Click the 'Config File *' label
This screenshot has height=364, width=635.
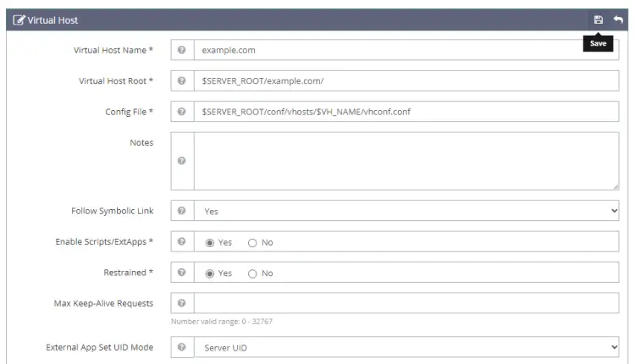click(x=130, y=112)
